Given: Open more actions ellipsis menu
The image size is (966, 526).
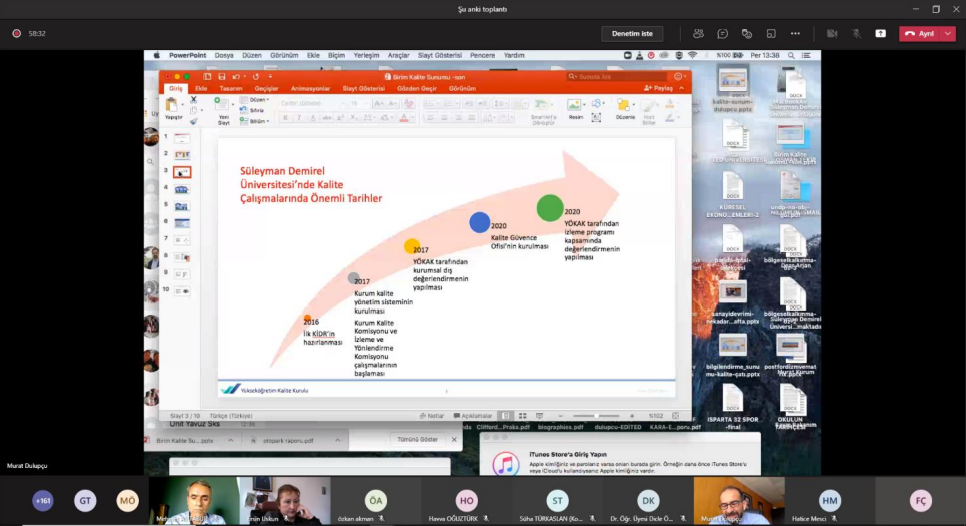Looking at the screenshot, I should 795,33.
